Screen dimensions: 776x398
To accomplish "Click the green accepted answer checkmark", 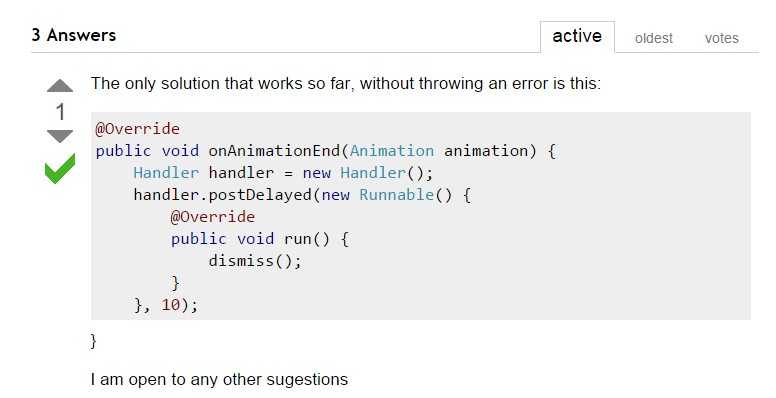I will pos(60,168).
